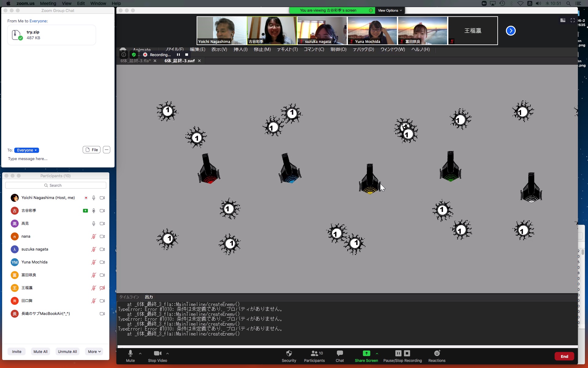The image size is (588, 368).
Task: Toggle Mute microphone button
Action: click(130, 353)
